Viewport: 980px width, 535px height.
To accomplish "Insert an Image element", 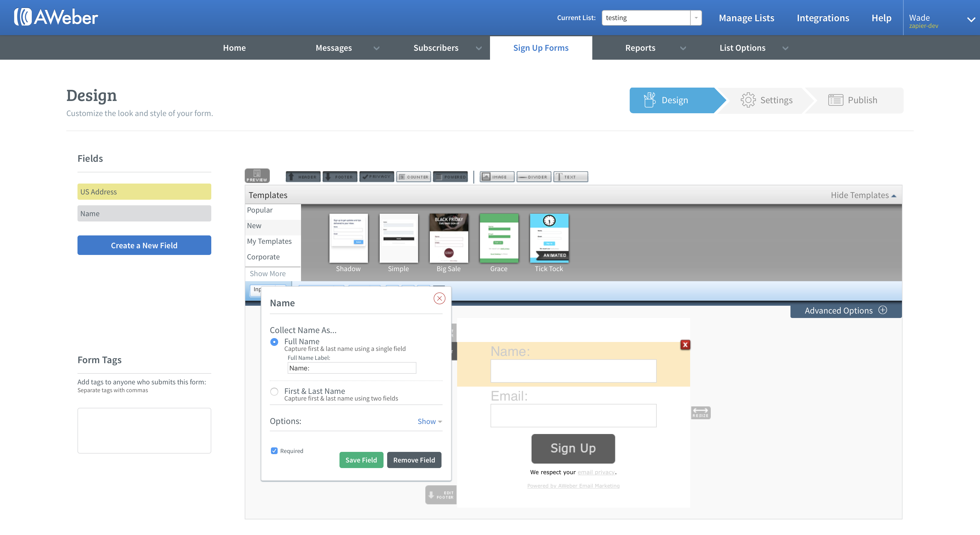I will click(496, 177).
